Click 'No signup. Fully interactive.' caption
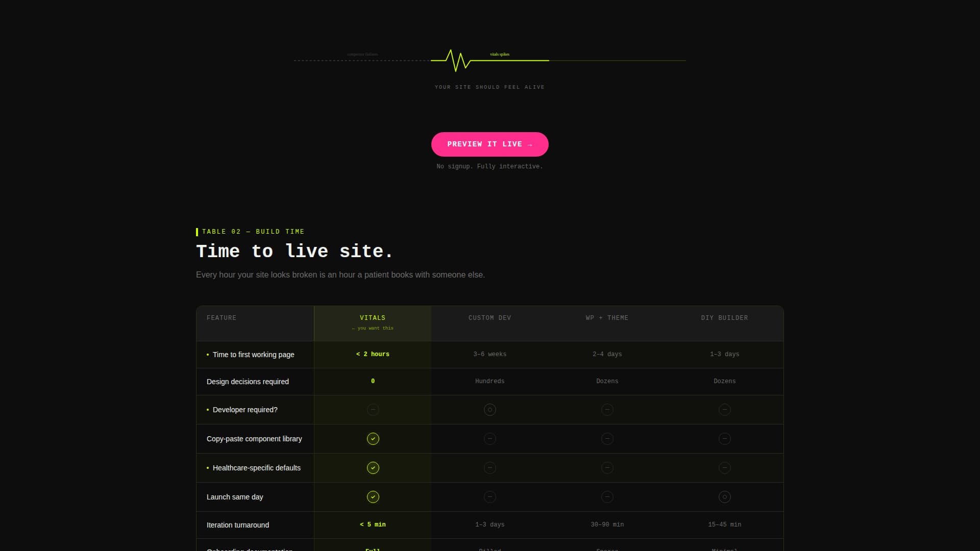Screen dimensions: 980x551 point(489,166)
